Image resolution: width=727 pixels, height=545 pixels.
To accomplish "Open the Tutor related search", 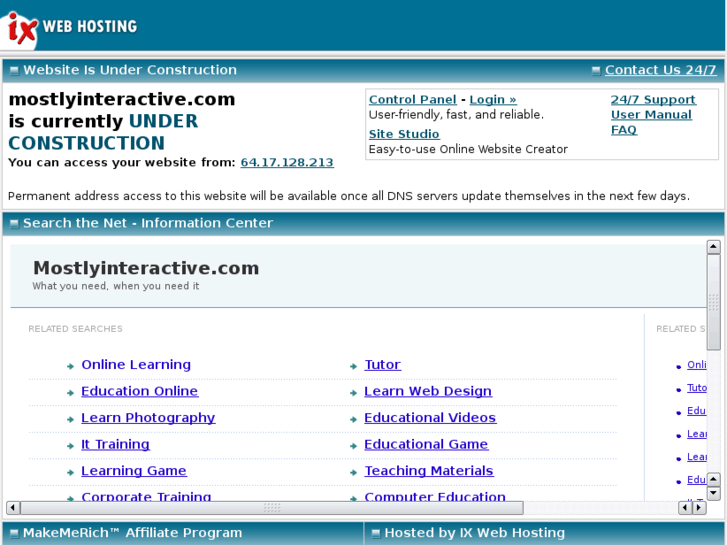I will pos(383,365).
